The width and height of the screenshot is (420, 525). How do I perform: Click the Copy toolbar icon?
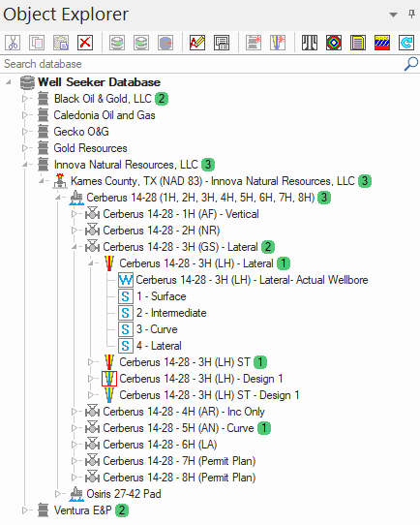37,43
